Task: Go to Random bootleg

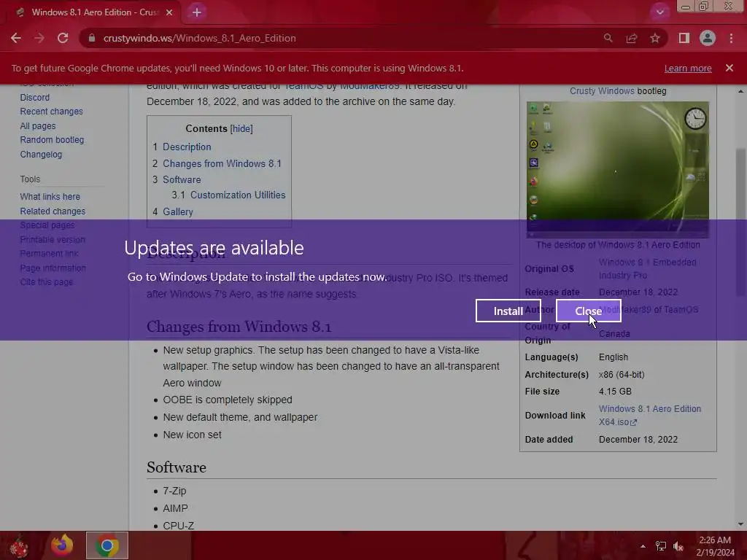Action: [52, 140]
